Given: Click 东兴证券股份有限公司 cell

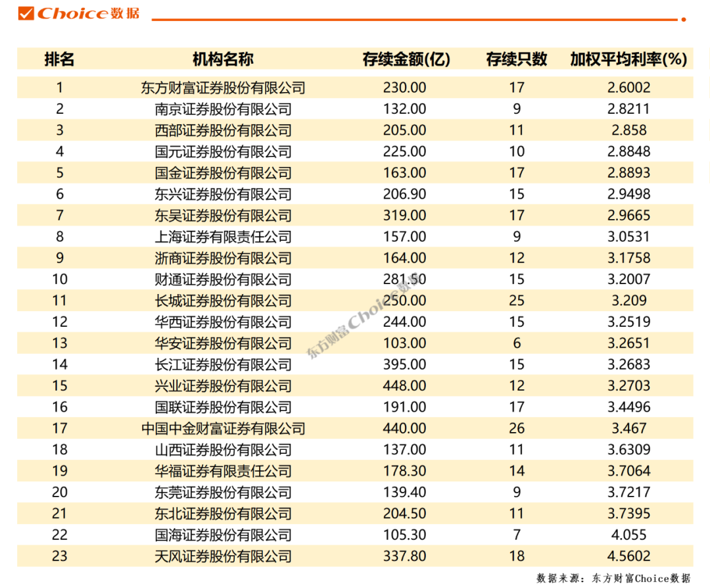Looking at the screenshot, I should [223, 194].
